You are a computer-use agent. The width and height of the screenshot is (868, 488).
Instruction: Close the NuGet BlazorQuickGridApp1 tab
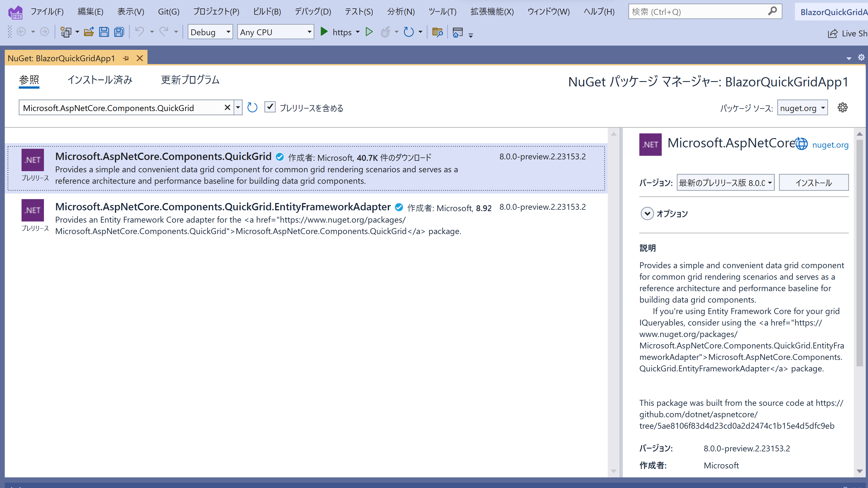(x=140, y=59)
